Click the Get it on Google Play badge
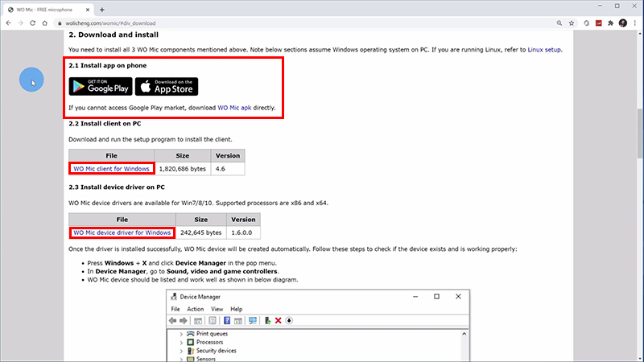Viewport: 644px width, 362px height. tap(101, 87)
